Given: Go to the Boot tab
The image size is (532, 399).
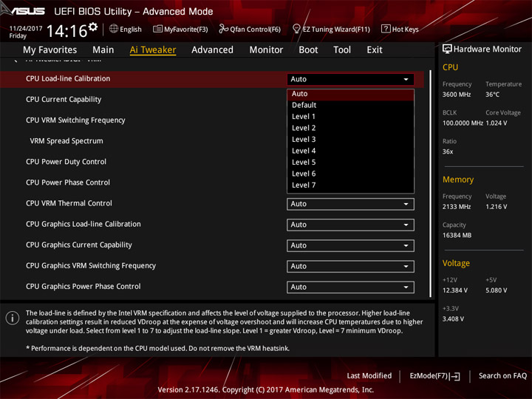Looking at the screenshot, I should coord(308,50).
